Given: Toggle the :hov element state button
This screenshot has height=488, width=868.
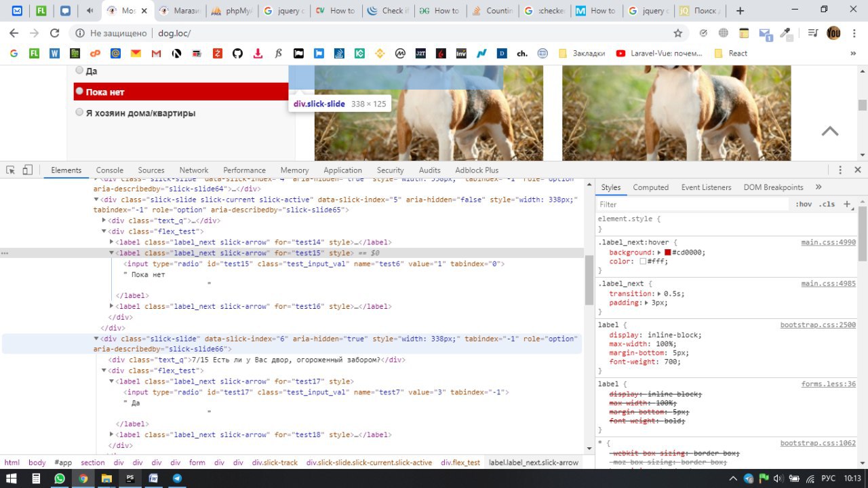Looking at the screenshot, I should tap(804, 204).
